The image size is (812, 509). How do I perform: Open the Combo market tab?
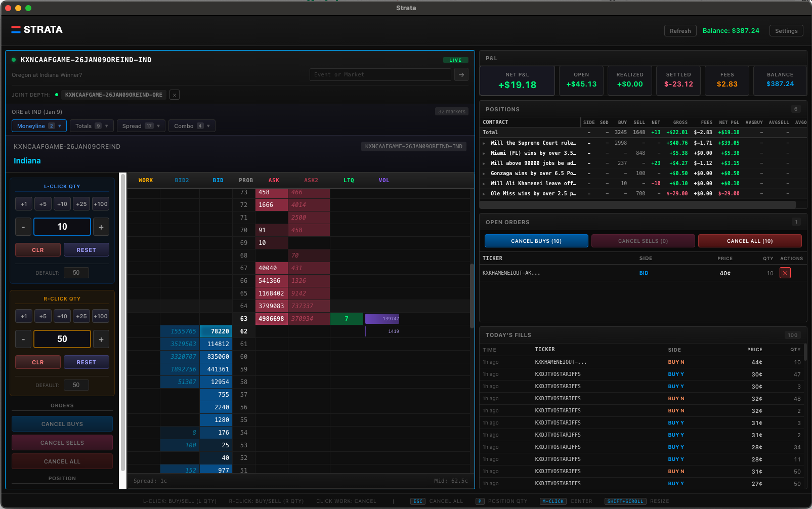(x=191, y=126)
